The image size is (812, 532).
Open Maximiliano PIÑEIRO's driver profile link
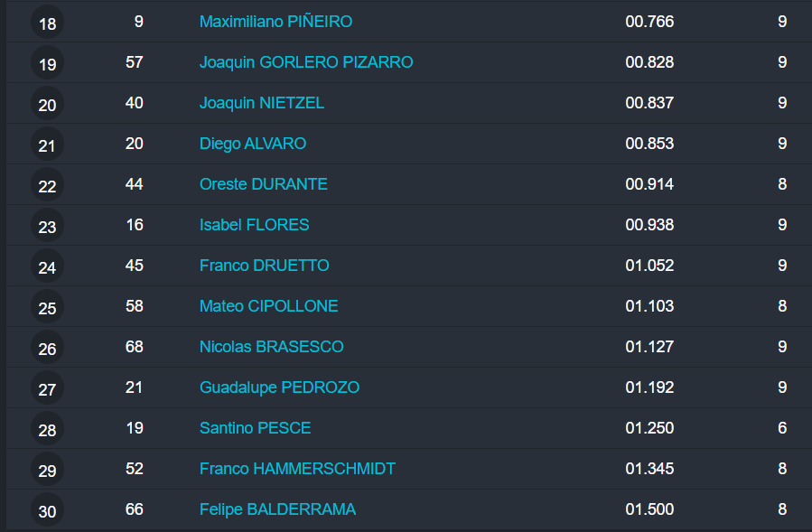(x=275, y=22)
